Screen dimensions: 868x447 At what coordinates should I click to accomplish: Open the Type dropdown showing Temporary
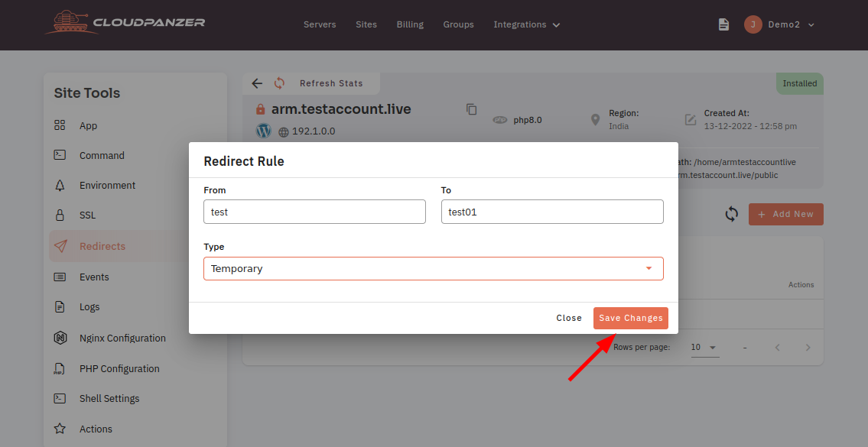pos(434,269)
